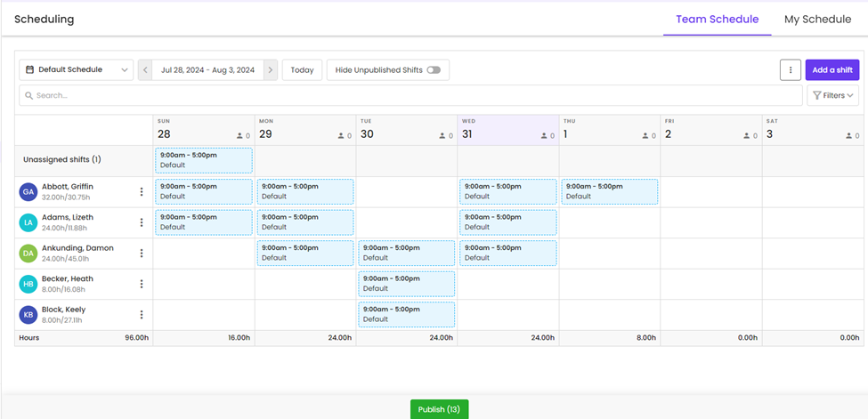Toggle Hide Unpublished Shifts switch
Image resolution: width=868 pixels, height=419 pixels.
pyautogui.click(x=434, y=70)
